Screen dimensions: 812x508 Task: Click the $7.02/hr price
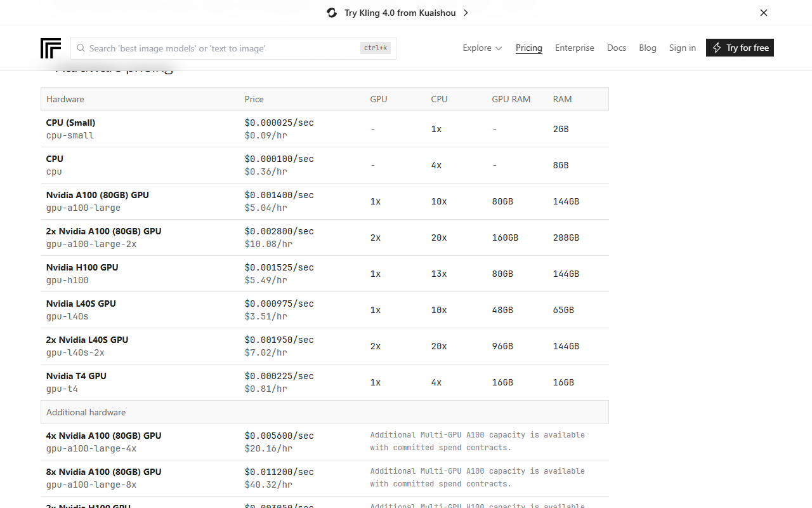point(266,352)
